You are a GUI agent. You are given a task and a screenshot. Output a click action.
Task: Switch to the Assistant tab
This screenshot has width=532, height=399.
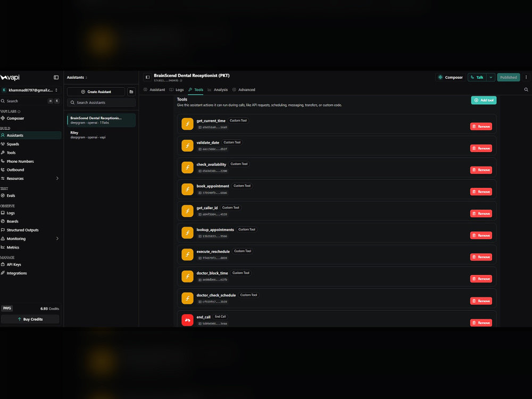154,89
